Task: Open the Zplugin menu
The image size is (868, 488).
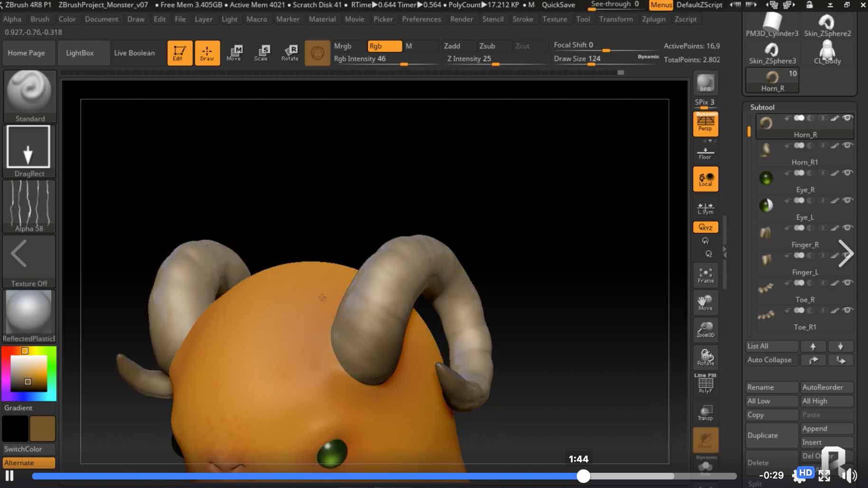Action: click(653, 19)
